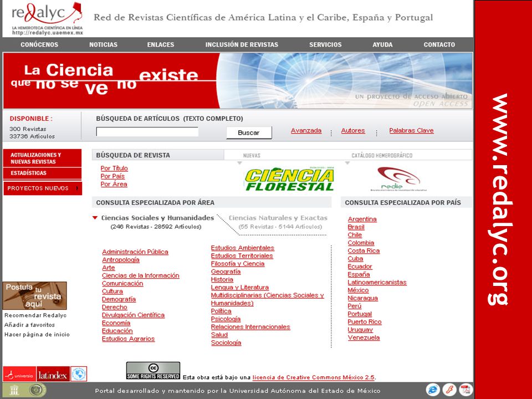Open the Antropología area link
This screenshot has height=399, width=532.
click(121, 260)
